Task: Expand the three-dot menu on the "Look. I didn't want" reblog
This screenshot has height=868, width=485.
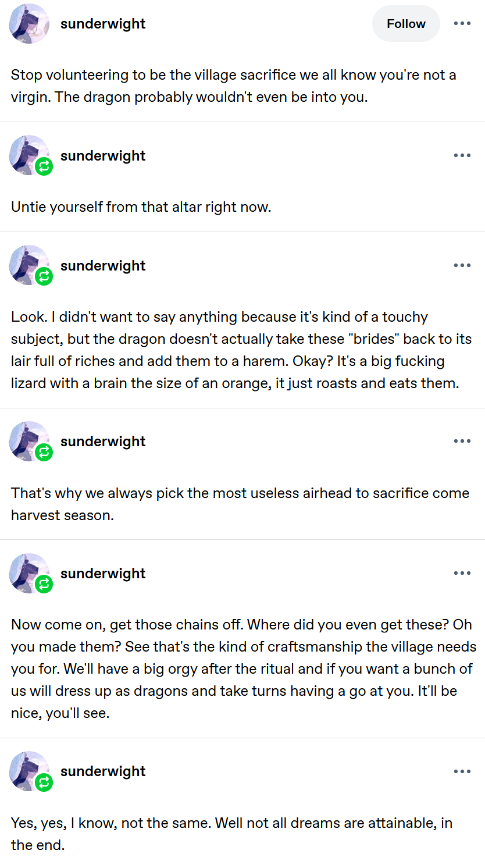Action: tap(462, 266)
